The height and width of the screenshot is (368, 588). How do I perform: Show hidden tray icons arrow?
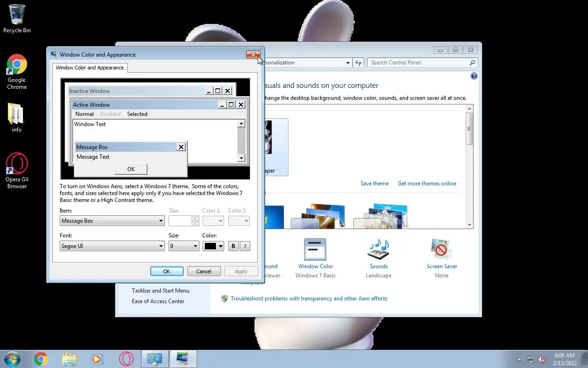(520, 360)
